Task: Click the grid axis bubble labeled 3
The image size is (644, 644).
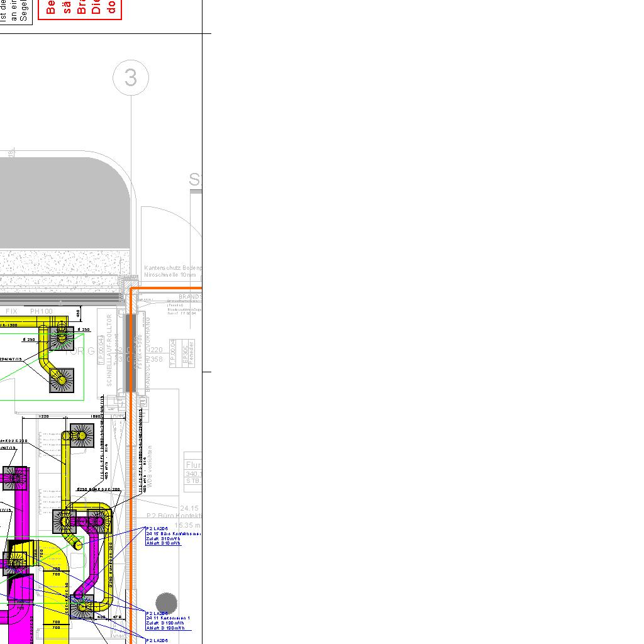Action: (x=130, y=77)
